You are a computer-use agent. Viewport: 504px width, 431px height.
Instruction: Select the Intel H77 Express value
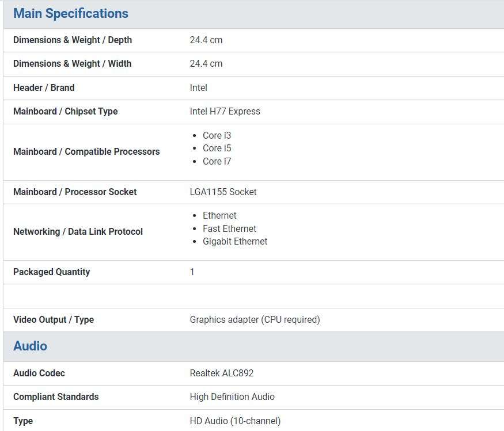tap(225, 112)
